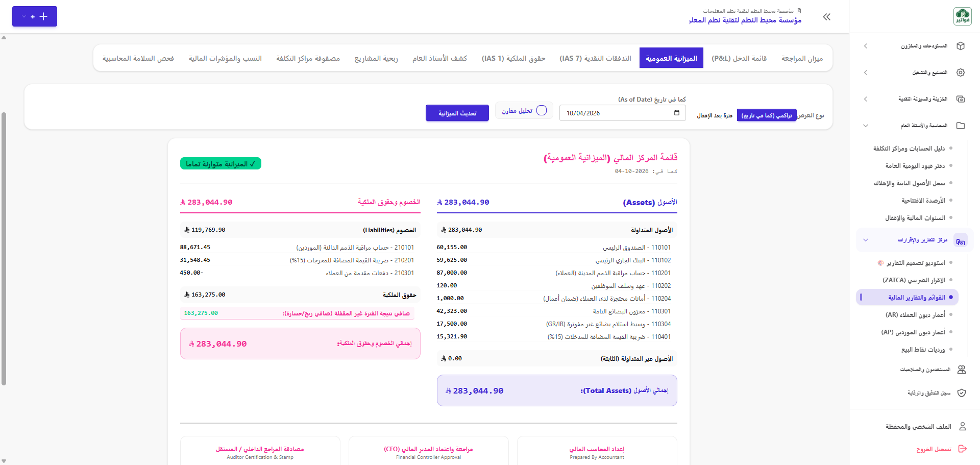Collapse المحاسبة والأستاذ العام menu chevron
The width and height of the screenshot is (980, 465).
[x=866, y=126]
